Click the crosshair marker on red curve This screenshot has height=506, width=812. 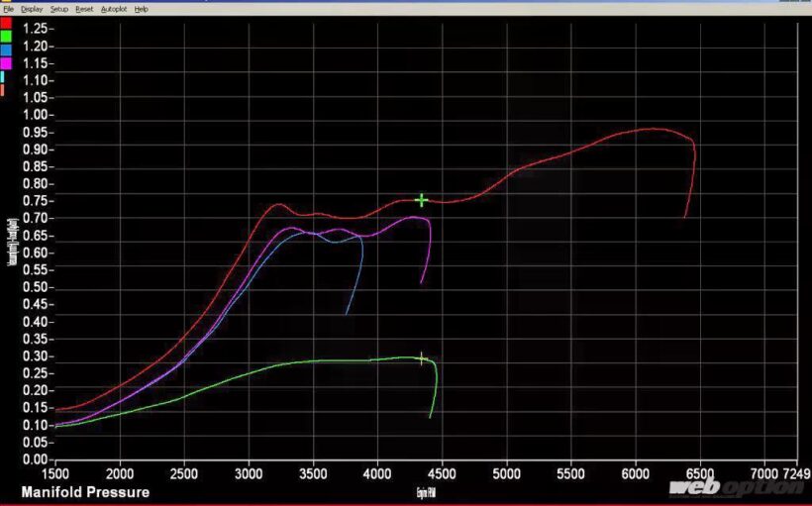422,200
